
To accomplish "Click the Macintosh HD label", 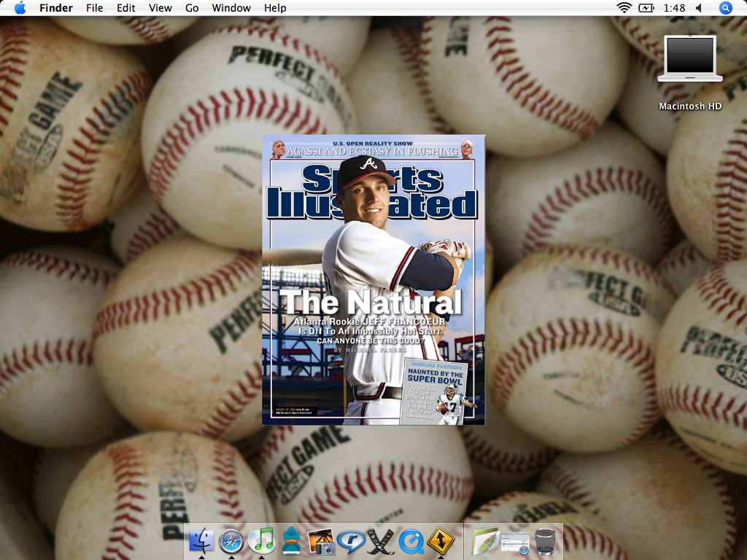I will tap(690, 106).
